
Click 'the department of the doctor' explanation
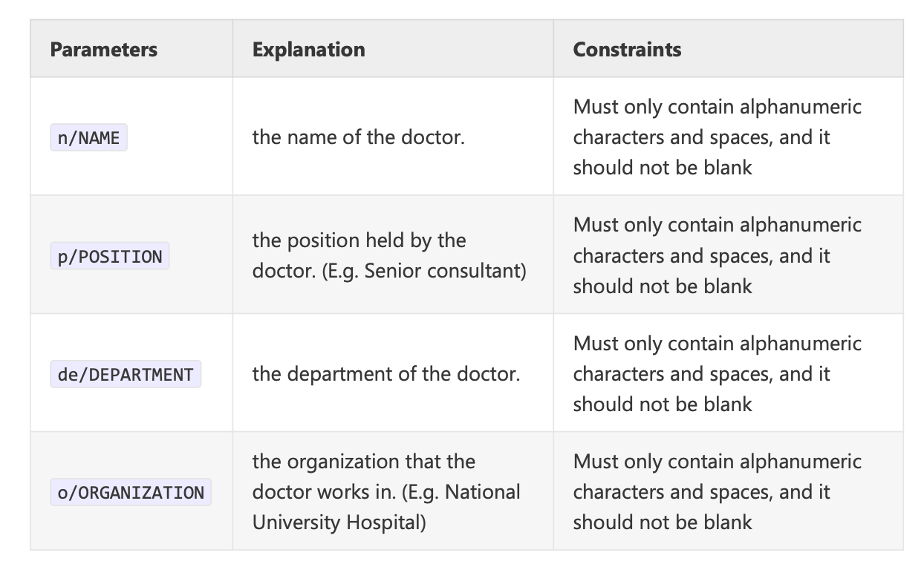point(385,374)
